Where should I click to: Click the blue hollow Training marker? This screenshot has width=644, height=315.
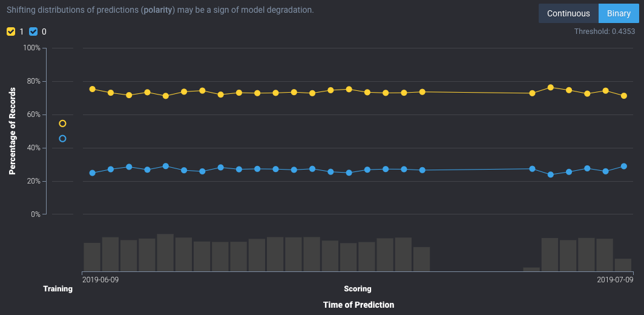(62, 139)
